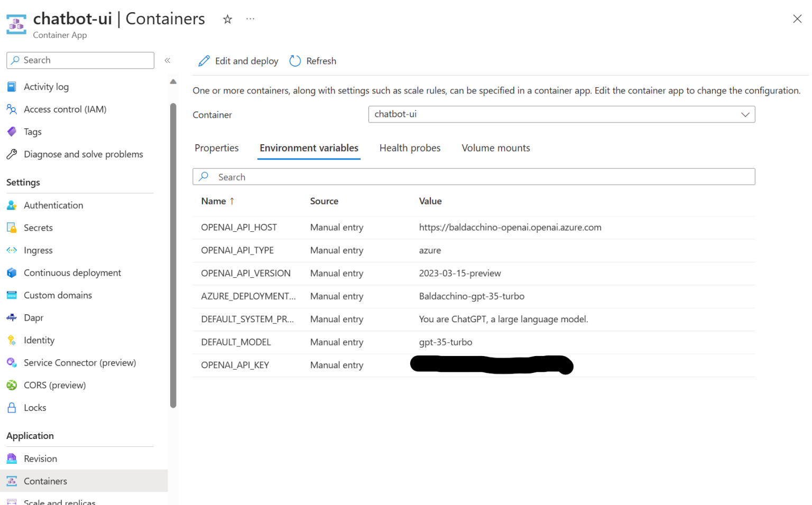This screenshot has height=505, width=812.
Task: Open CORS (preview) settings icon
Action: tap(12, 385)
